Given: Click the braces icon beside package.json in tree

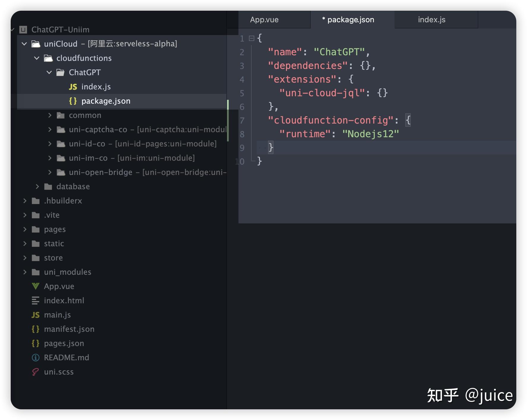Looking at the screenshot, I should pyautogui.click(x=73, y=101).
